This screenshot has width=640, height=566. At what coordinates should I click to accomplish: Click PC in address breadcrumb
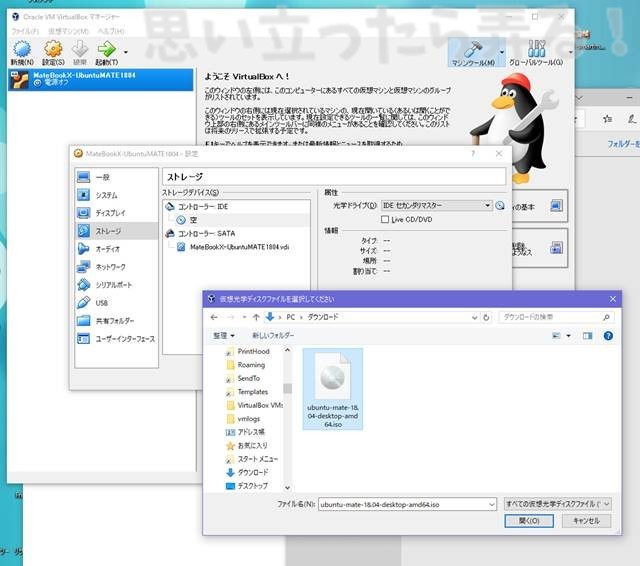click(x=291, y=317)
